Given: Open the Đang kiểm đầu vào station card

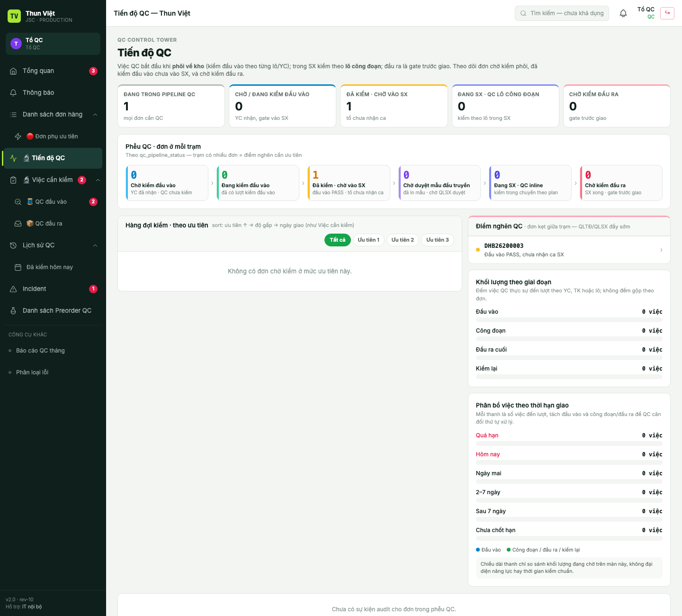Looking at the screenshot, I should [258, 183].
